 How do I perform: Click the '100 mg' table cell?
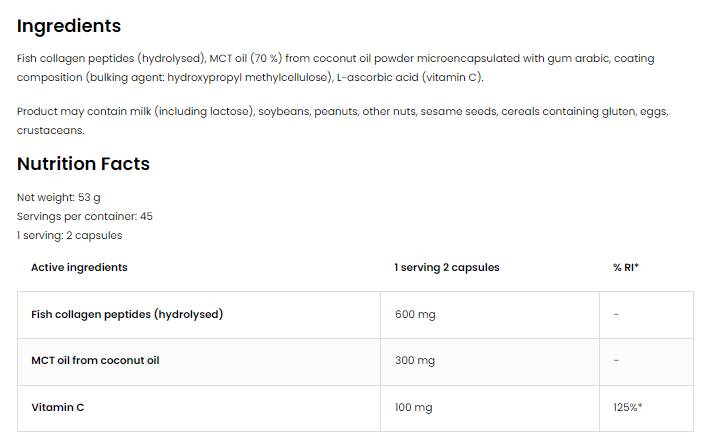pos(415,407)
